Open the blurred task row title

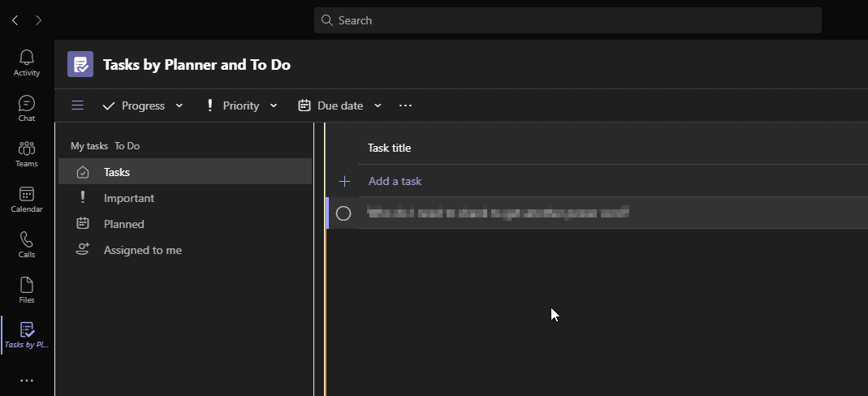pos(499,213)
